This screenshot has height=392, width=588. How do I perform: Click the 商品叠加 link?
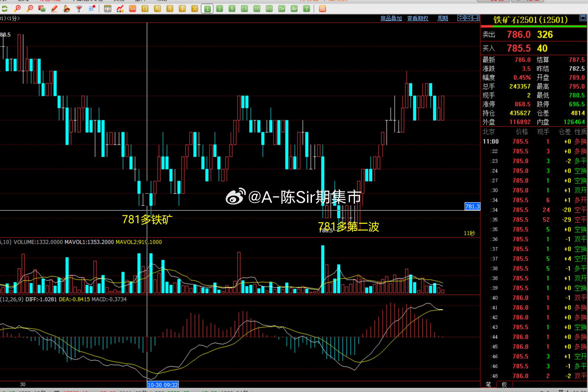391,18
